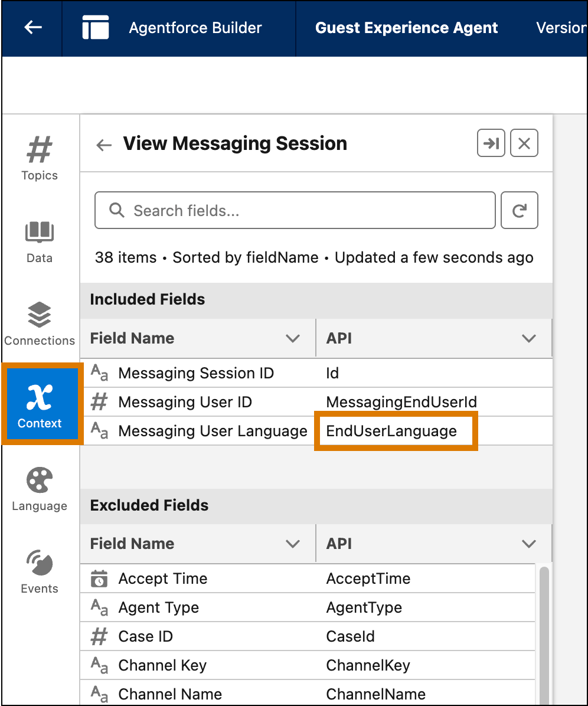Click the dock panel arrow button
The width and height of the screenshot is (588, 706).
(491, 143)
